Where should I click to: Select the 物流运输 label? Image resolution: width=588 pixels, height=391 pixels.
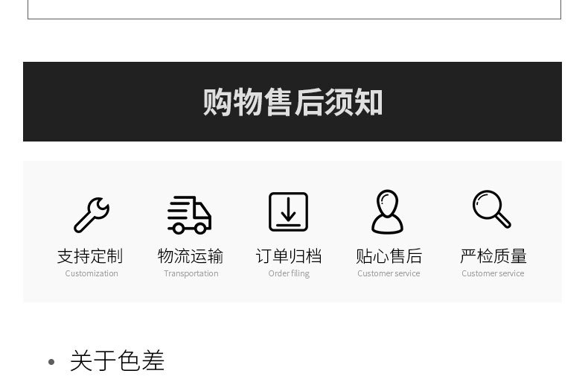coord(191,256)
